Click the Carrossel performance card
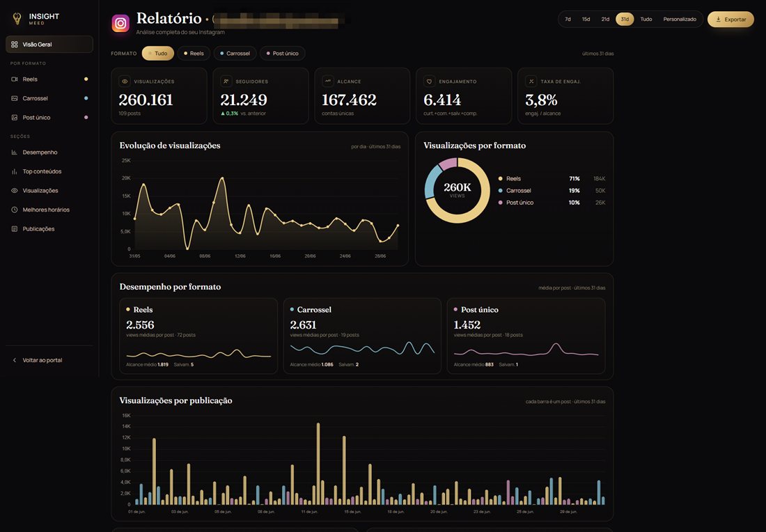The image size is (766, 532). tap(362, 336)
